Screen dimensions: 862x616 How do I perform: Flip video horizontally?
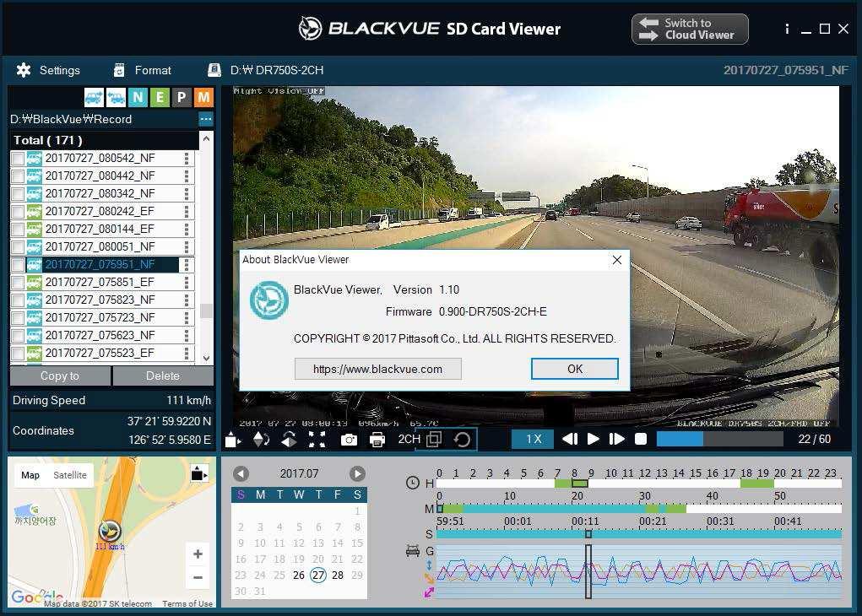point(290,440)
